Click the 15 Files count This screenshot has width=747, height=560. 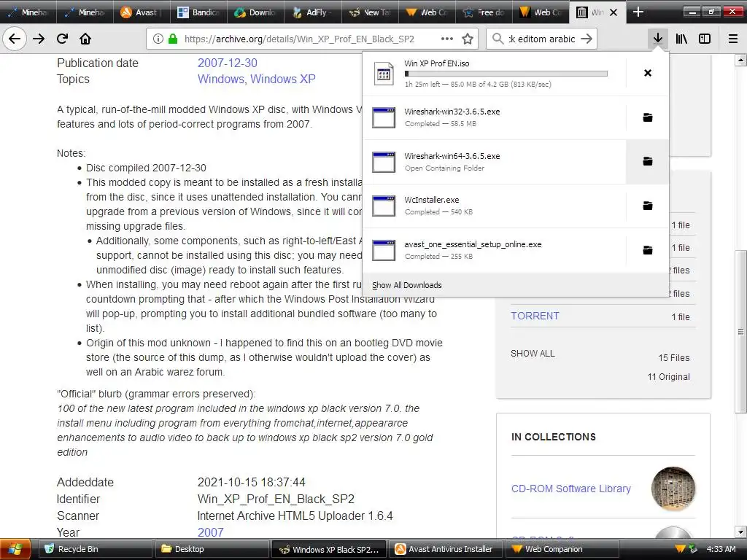tap(673, 357)
